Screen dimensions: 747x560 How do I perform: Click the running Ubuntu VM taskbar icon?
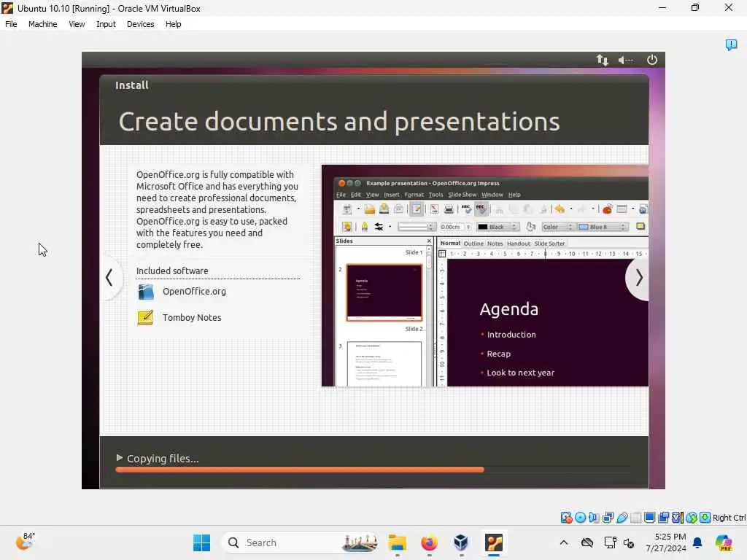point(494,542)
